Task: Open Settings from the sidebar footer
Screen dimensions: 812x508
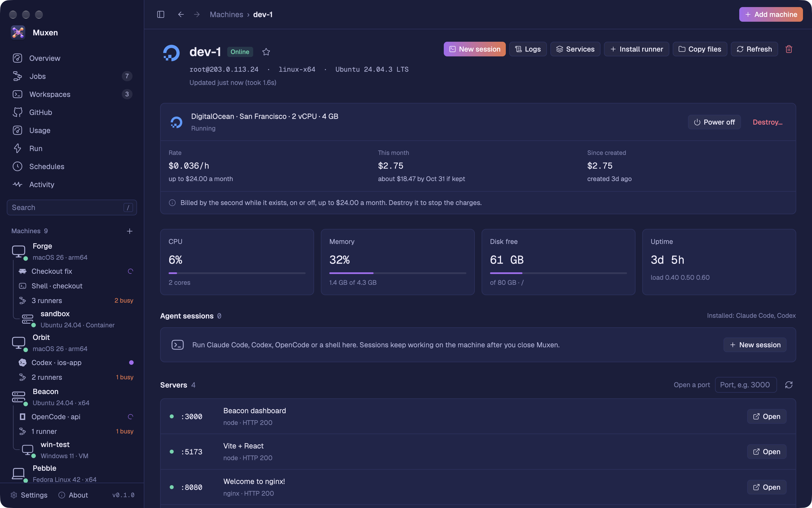Action: pos(29,495)
